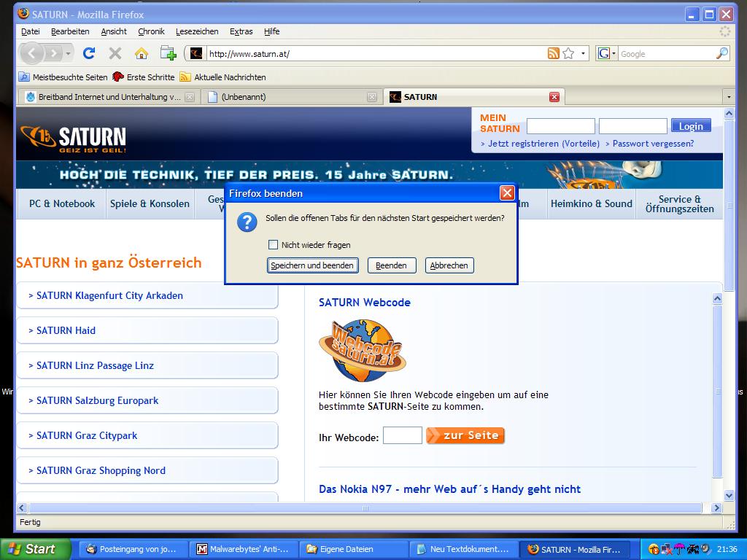Screen dimensions: 747x560
Task: Click the URL field showing saturn.at
Action: pos(376,54)
